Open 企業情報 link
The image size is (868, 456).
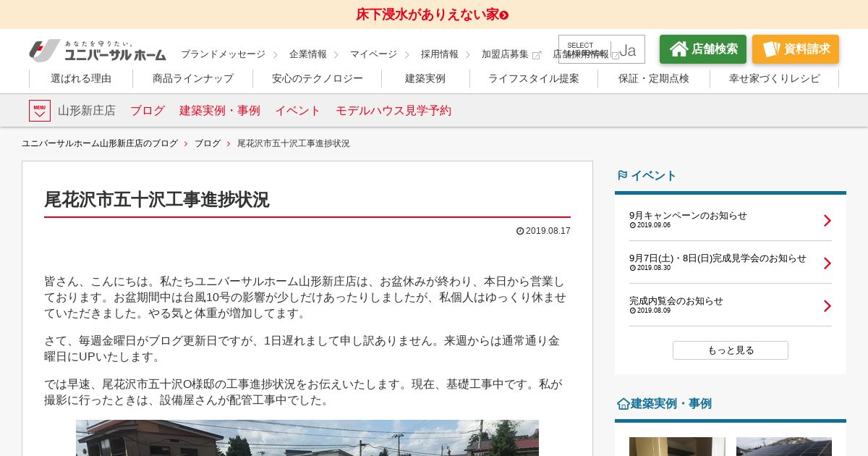308,54
